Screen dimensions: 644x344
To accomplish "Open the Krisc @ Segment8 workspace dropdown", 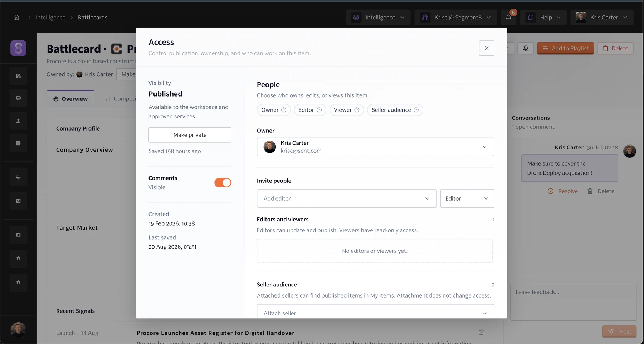I will click(x=456, y=17).
